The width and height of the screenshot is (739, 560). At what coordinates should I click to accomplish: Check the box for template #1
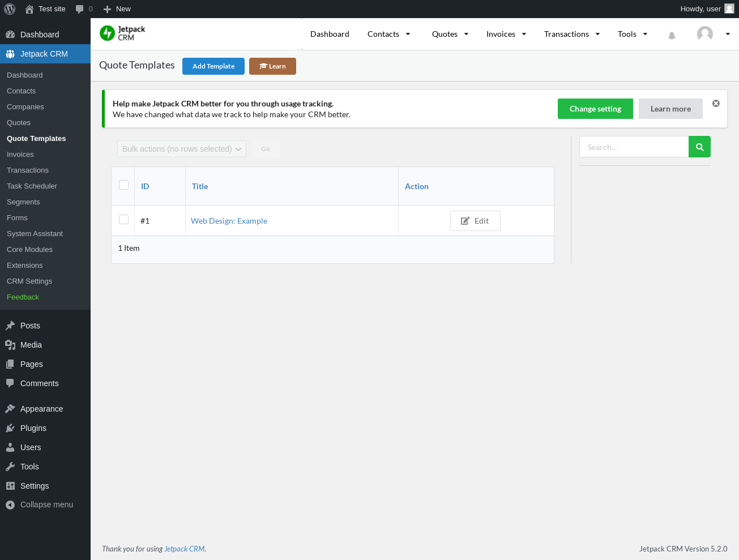pyautogui.click(x=123, y=220)
